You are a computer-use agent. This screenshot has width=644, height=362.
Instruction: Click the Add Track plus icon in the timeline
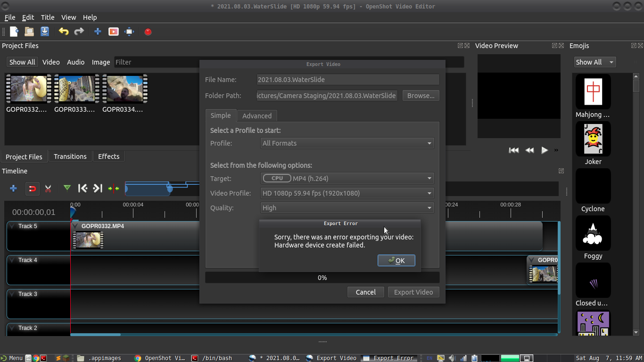[13, 189]
